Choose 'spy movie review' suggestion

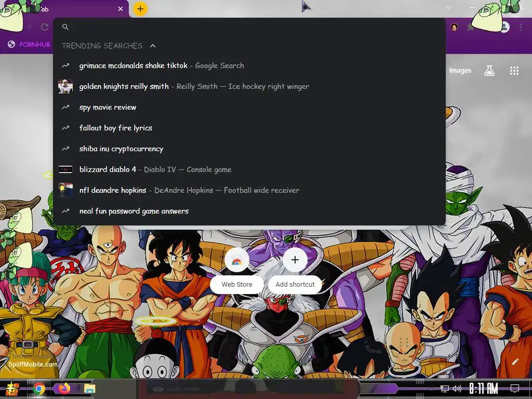coord(249,107)
